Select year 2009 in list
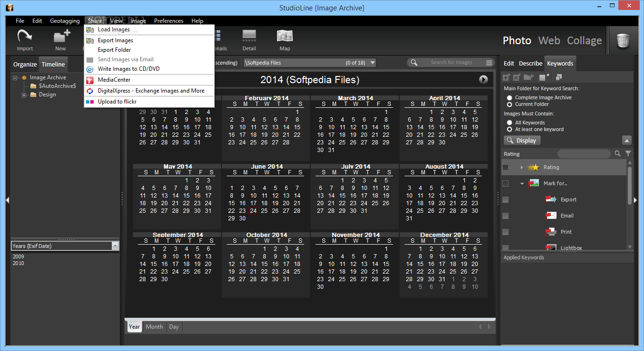 pos(18,256)
